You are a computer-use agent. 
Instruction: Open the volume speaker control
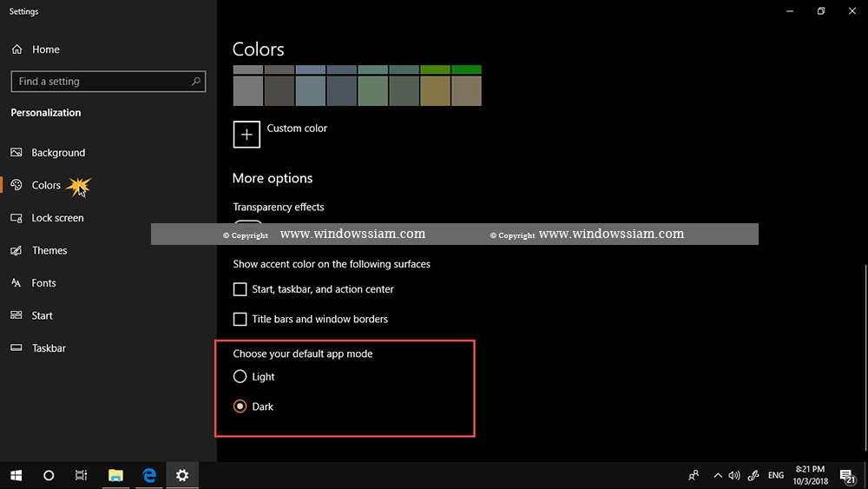coord(734,475)
